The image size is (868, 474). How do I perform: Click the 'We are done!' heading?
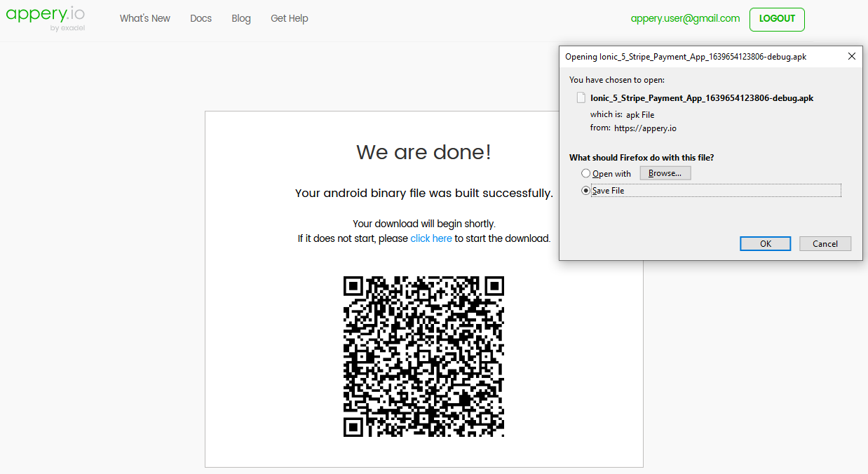(x=424, y=152)
